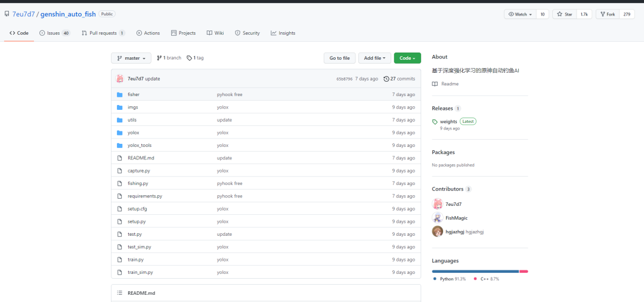Click the book icon beside Readme in About
Screen dimensions: 644x302
[435, 84]
